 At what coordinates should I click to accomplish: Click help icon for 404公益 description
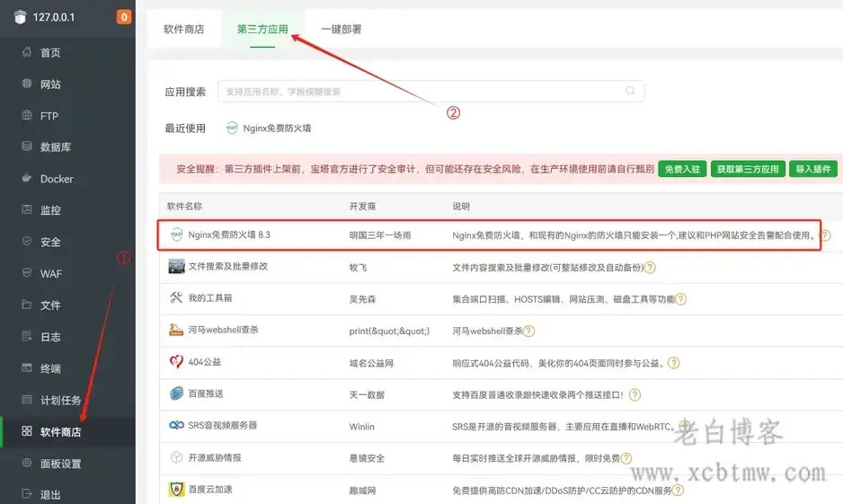coord(673,363)
